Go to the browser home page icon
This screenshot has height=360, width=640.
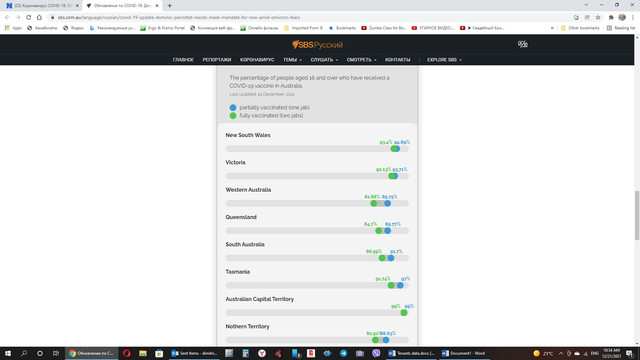pyautogui.click(x=39, y=17)
